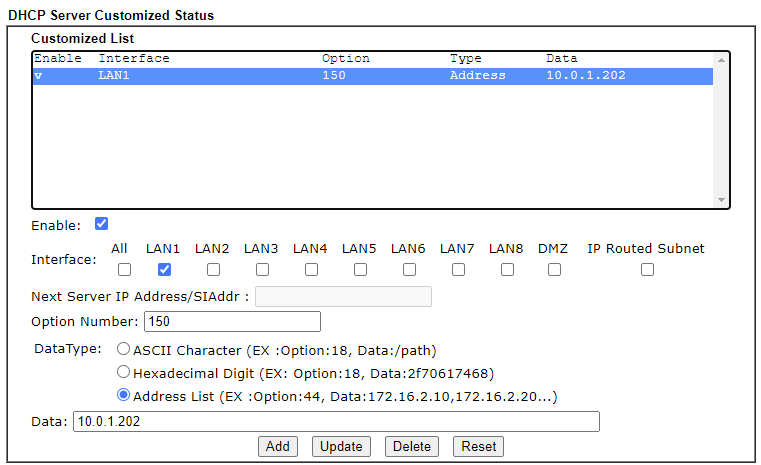Viewport: 761px width, 465px height.
Task: Delete the selected customized entry
Action: click(x=412, y=447)
